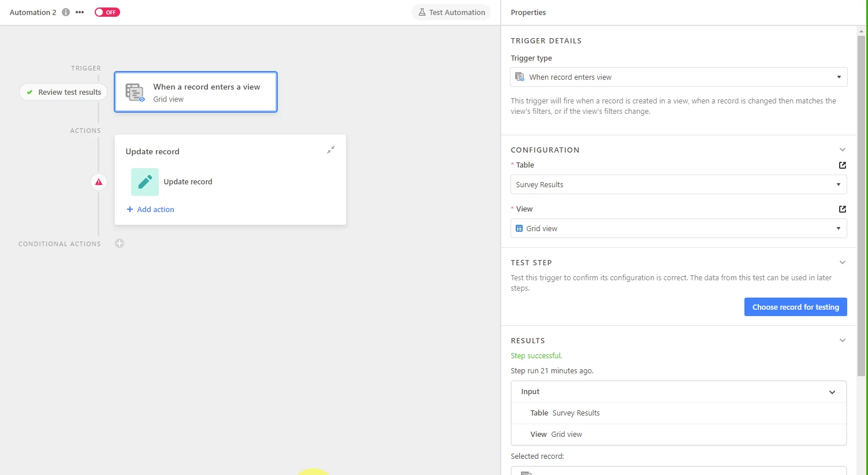Screen dimensions: 868x475
Task: Open the Table external link icon
Action: (843, 165)
